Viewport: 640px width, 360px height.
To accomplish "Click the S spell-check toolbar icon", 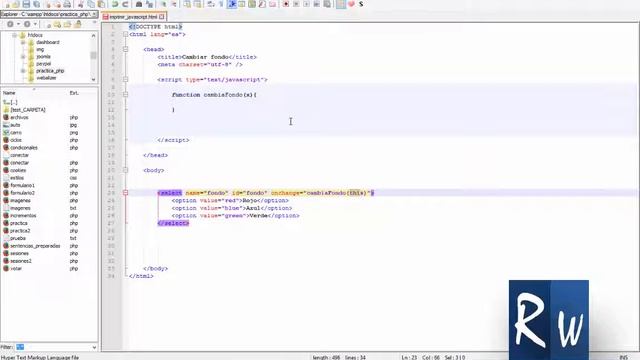I will pos(361,4).
